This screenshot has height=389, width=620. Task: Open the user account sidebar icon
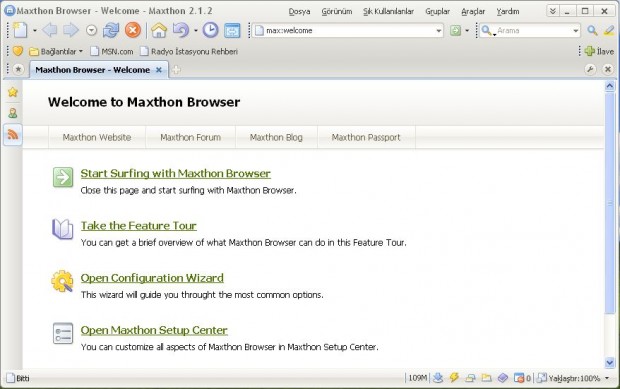click(13, 113)
